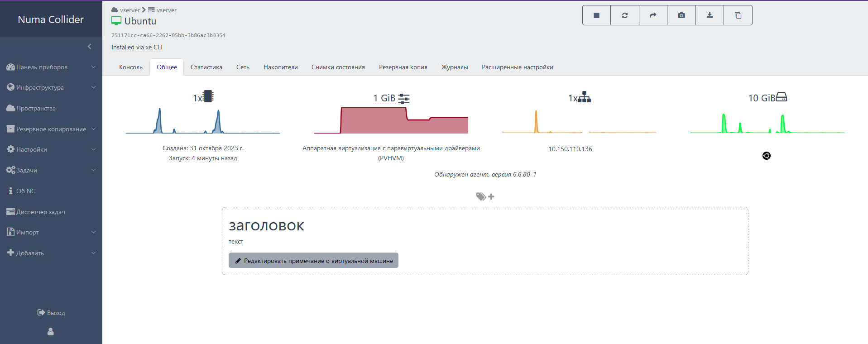Click the CPU chip icon
This screenshot has height=344, width=868.
(x=208, y=96)
